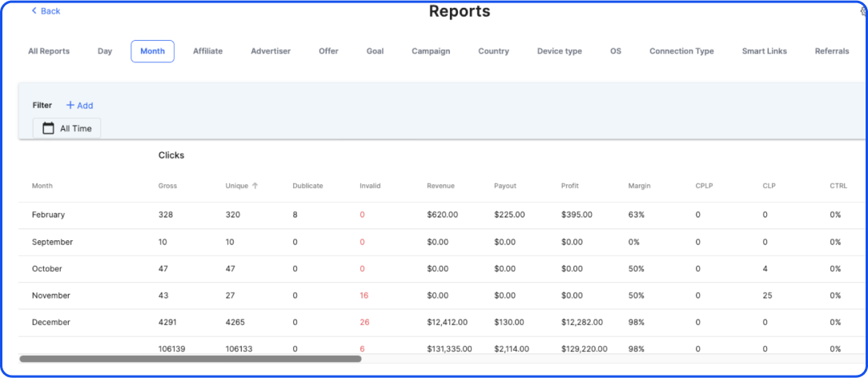Click the calendar icon in date filter
This screenshot has width=868, height=378.
[48, 128]
